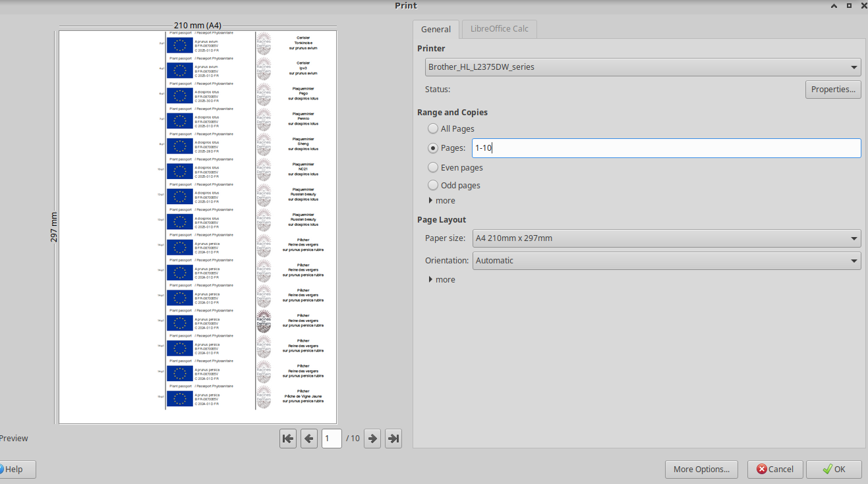The image size is (868, 484).
Task: Open the Paper size dropdown
Action: click(x=666, y=238)
